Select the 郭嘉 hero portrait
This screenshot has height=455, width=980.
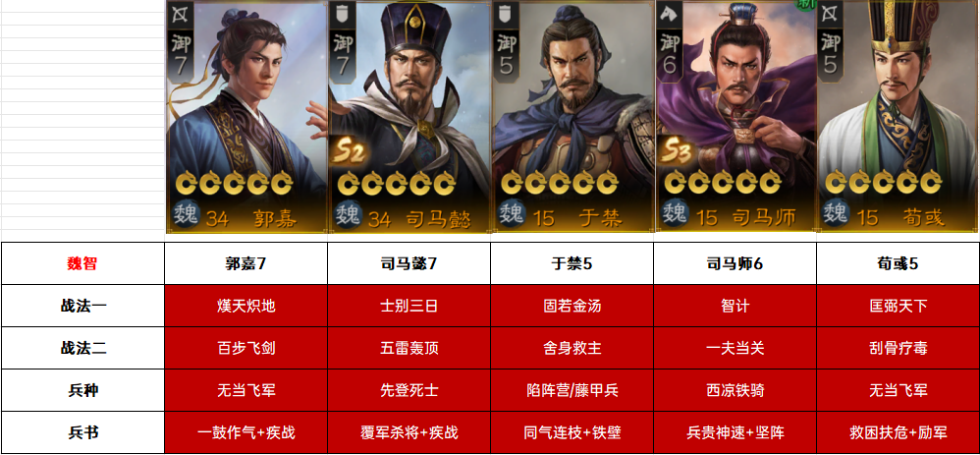click(x=246, y=116)
